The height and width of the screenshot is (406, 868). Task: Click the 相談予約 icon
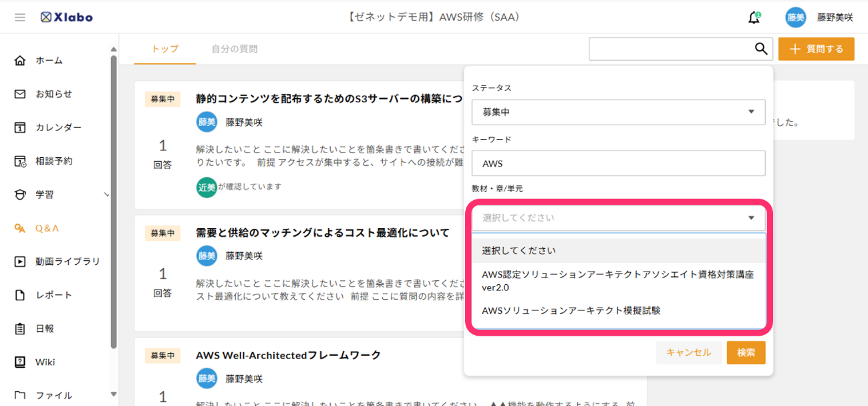20,161
